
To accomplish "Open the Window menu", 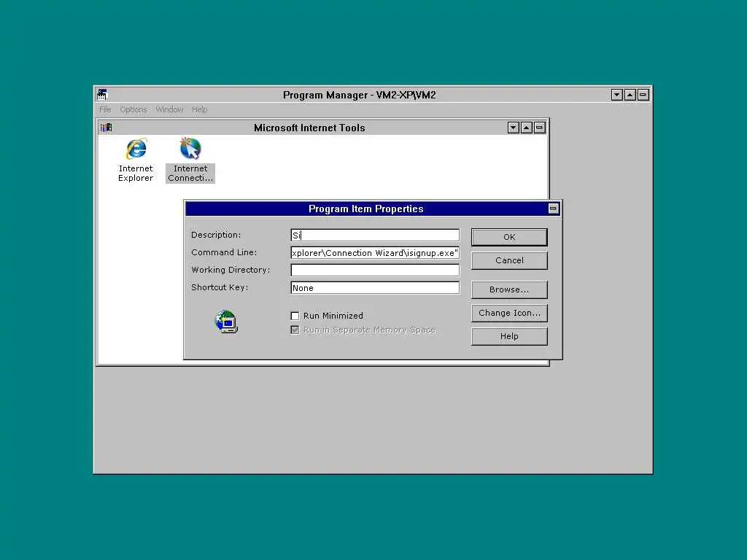I will (169, 109).
